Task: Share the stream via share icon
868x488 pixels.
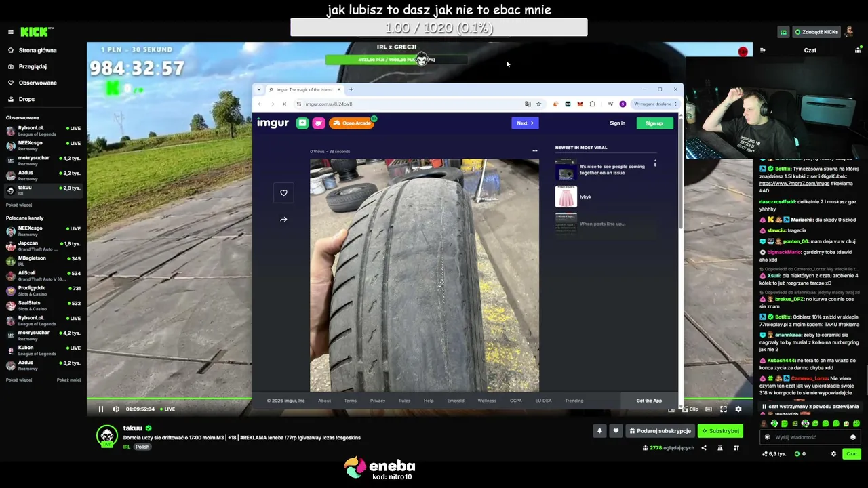Action: pyautogui.click(x=703, y=448)
